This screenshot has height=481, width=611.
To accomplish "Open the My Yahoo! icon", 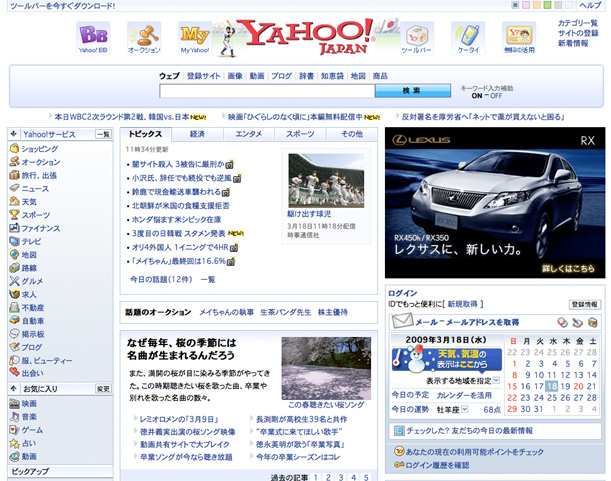I will pos(195,38).
